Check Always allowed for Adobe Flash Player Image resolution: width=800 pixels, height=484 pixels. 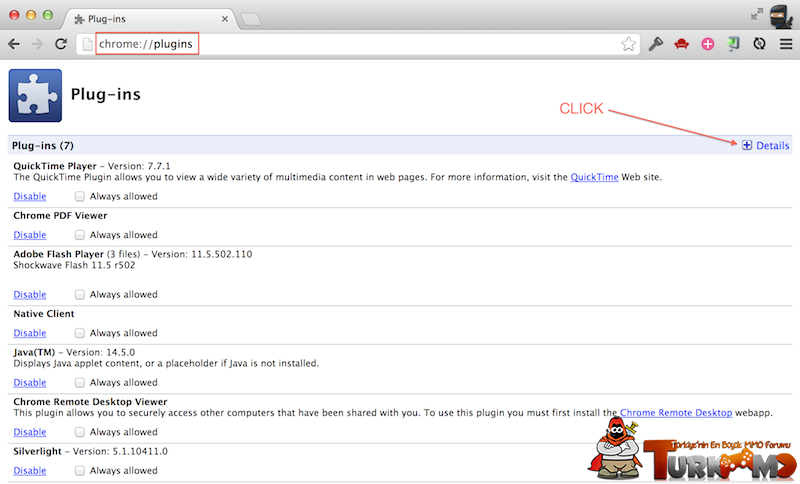tap(80, 295)
